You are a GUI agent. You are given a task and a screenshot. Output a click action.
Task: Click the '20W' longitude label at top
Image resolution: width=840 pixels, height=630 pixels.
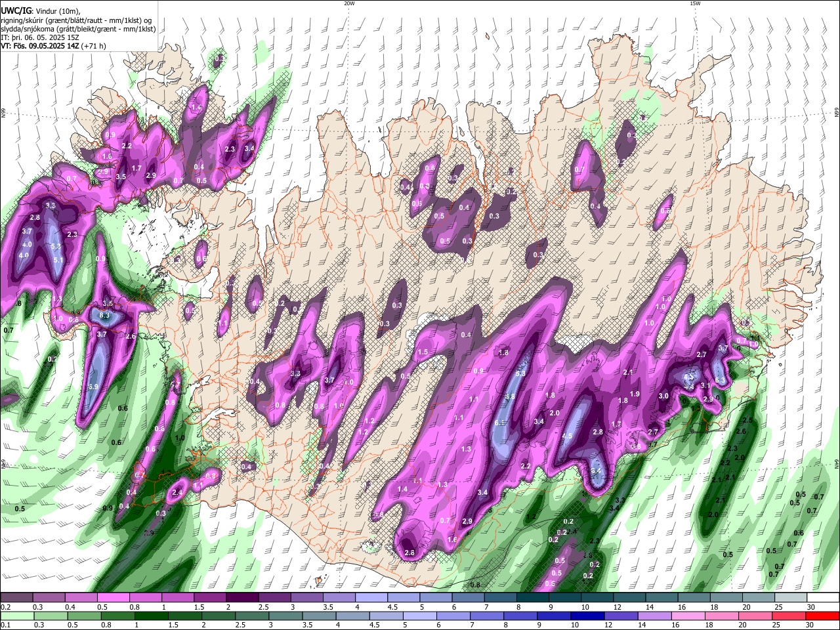[x=349, y=3]
